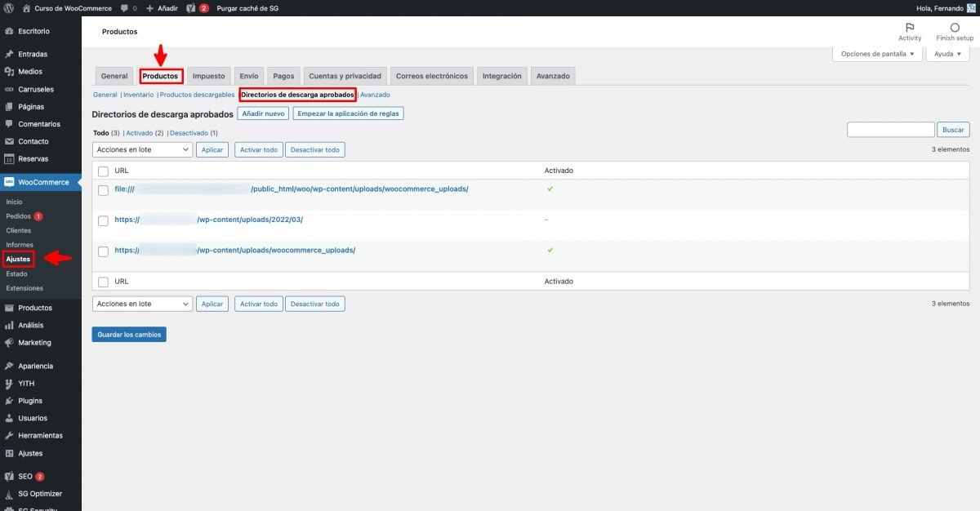Open the Correos electrónicos tab

(x=431, y=76)
